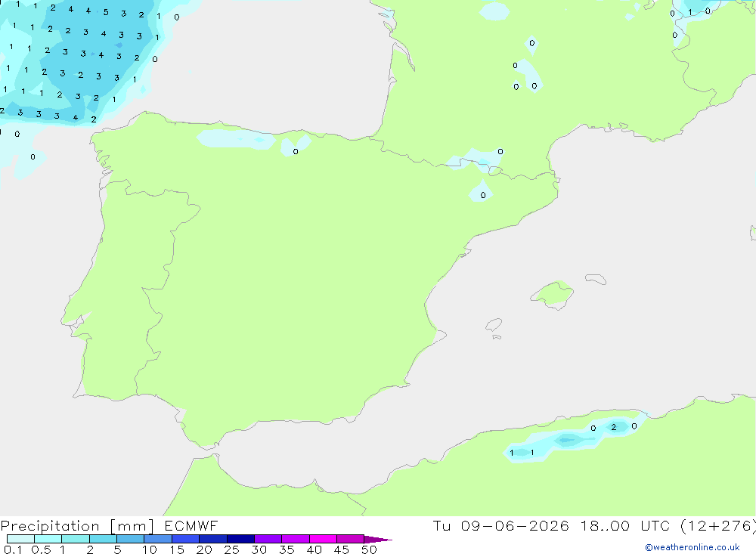Click the 2–5 mm light blue legend swatch

coord(103,539)
